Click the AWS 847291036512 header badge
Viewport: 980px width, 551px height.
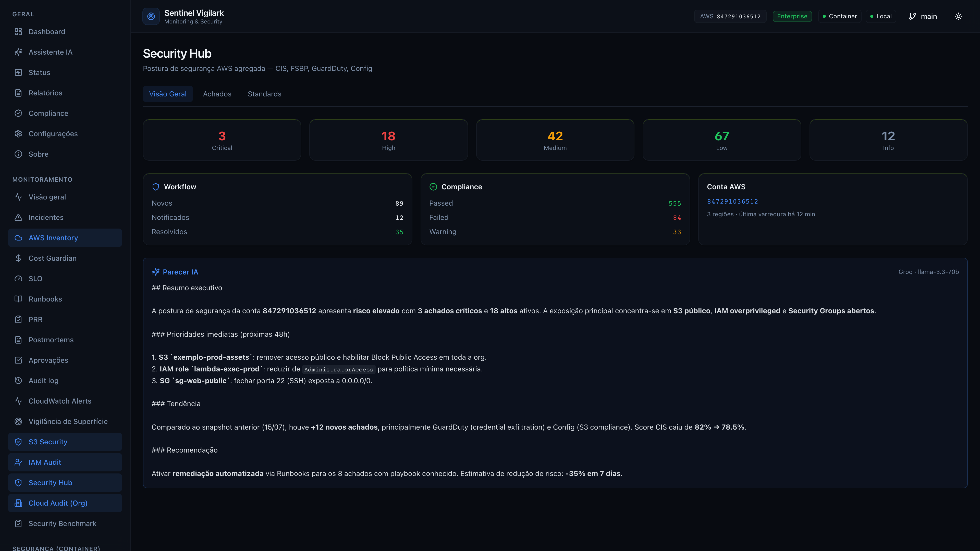pyautogui.click(x=730, y=16)
